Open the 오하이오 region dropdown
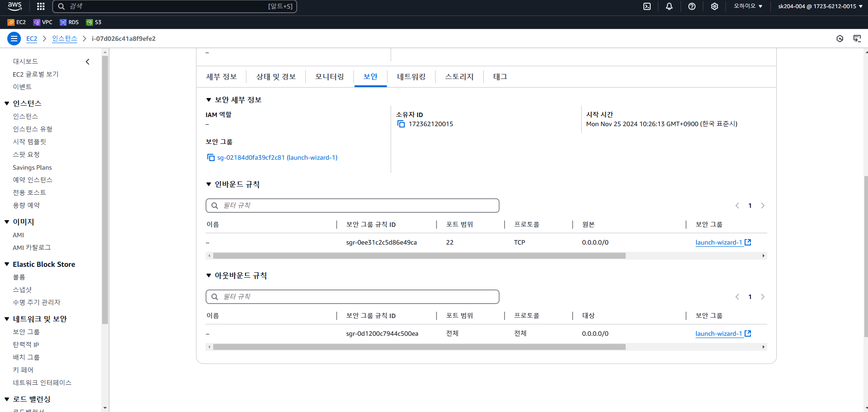The image size is (868, 412). [x=748, y=6]
